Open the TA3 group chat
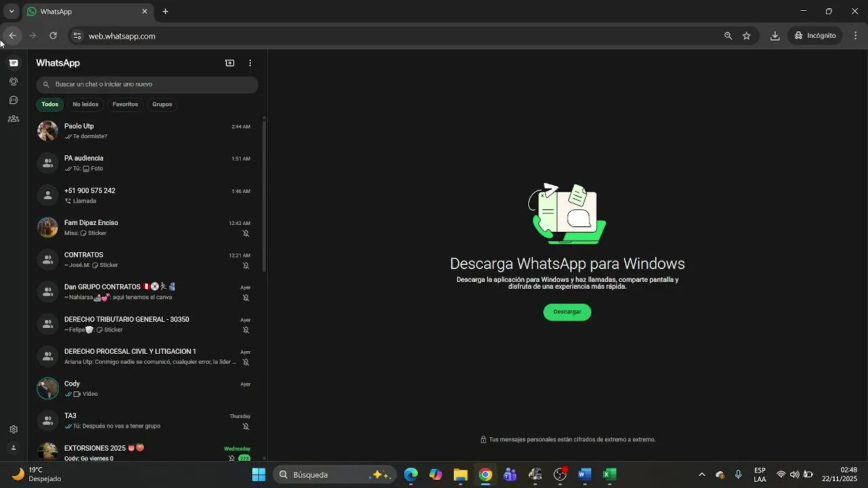868x488 pixels. click(x=144, y=421)
